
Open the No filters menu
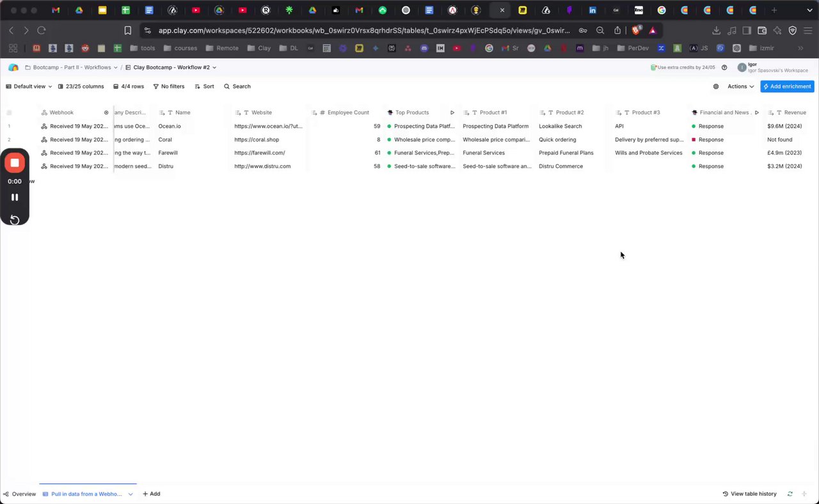(169, 86)
